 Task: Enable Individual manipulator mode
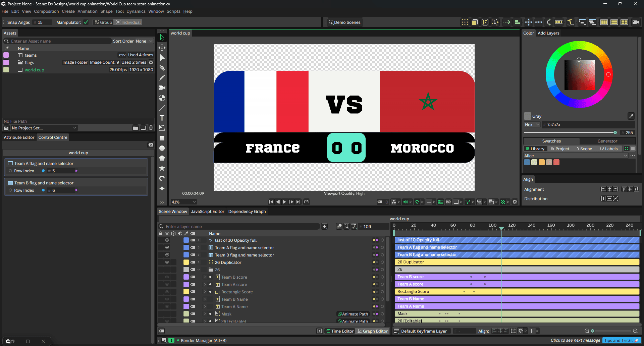(x=128, y=22)
